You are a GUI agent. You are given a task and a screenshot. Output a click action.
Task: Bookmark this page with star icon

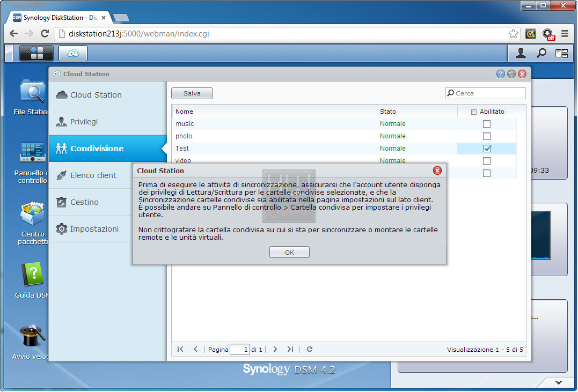513,34
